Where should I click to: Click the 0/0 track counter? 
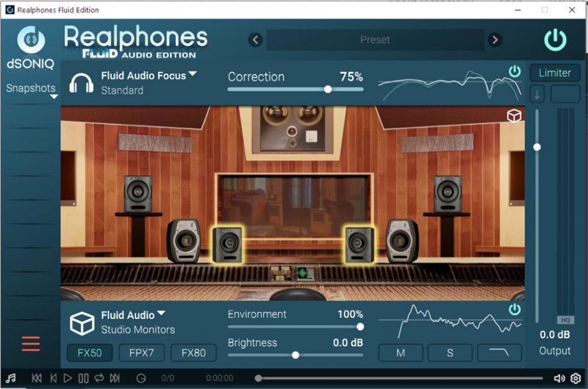[x=168, y=378]
